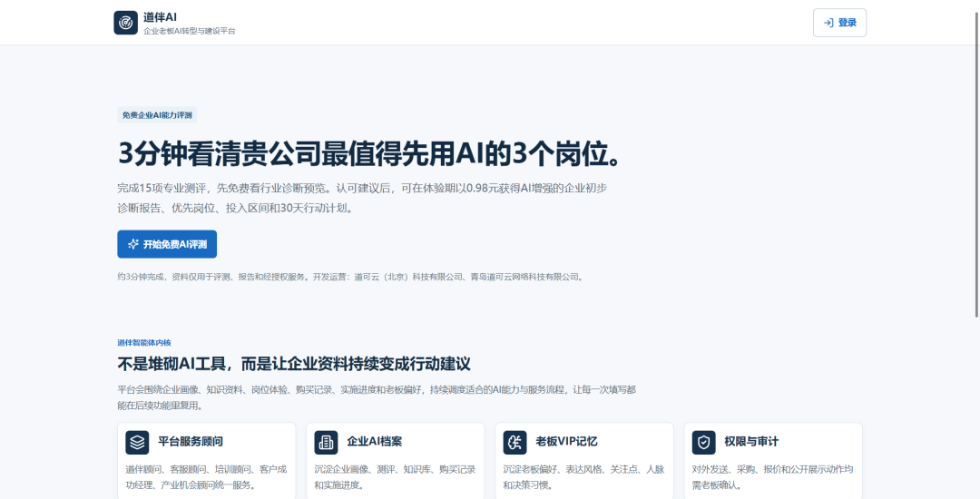Click the paragraph starting 完成15项专业测评
Image resolution: width=980 pixels, height=499 pixels.
pos(362,198)
